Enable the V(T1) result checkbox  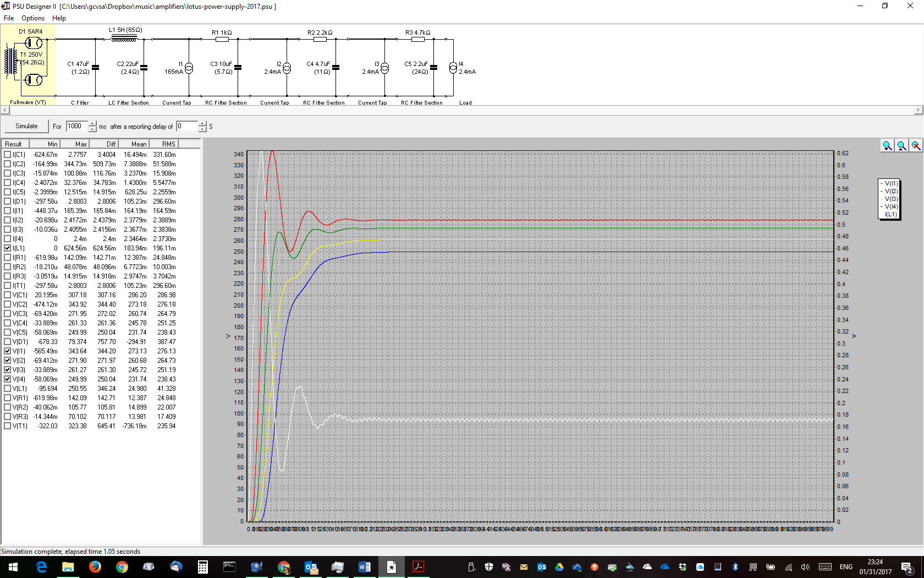coord(7,426)
